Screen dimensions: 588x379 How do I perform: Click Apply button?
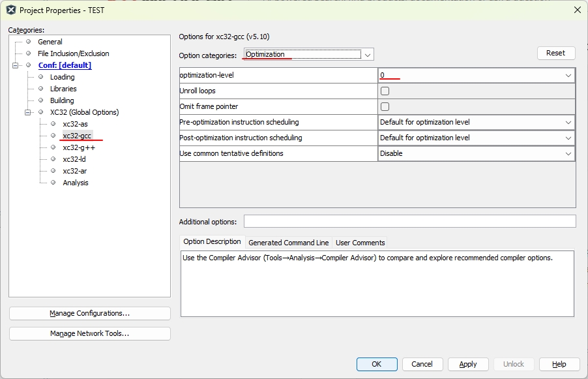tap(468, 364)
